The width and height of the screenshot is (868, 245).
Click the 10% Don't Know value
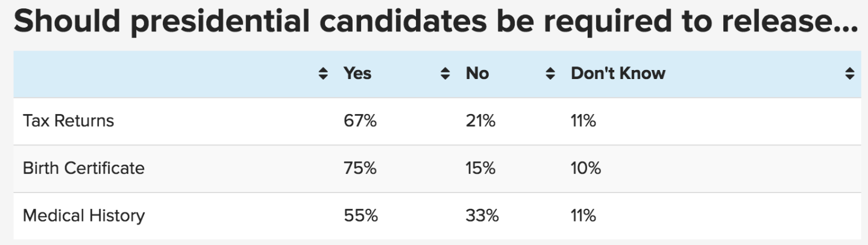pyautogui.click(x=586, y=168)
